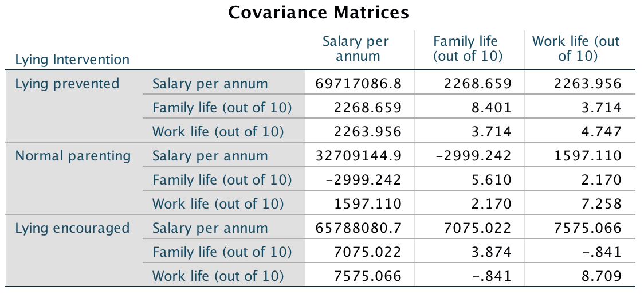Screen dimensions: 644x298
Task: Click the "Lying prevented" group label
Action: [x=67, y=84]
